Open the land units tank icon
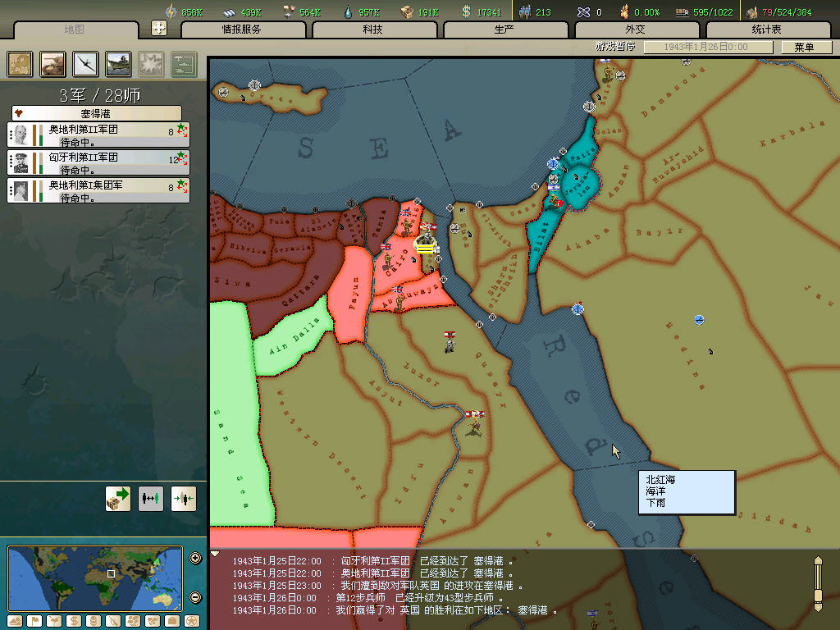The width and height of the screenshot is (840, 630). coord(52,64)
